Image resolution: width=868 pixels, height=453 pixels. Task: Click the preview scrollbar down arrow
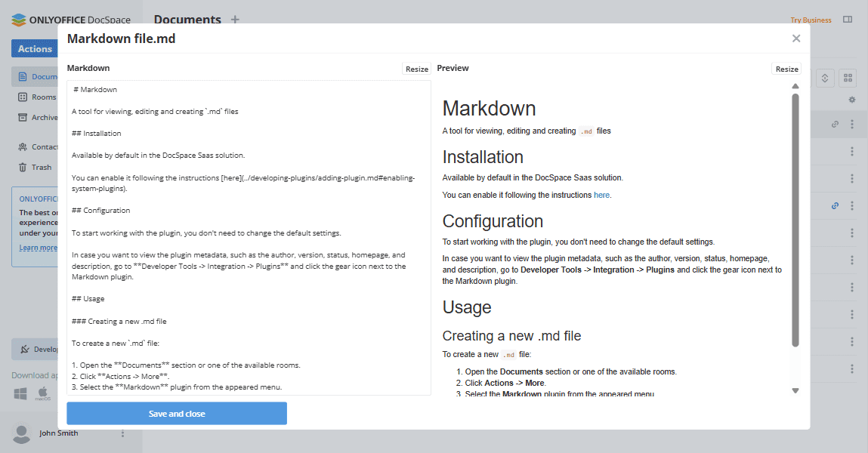[795, 390]
